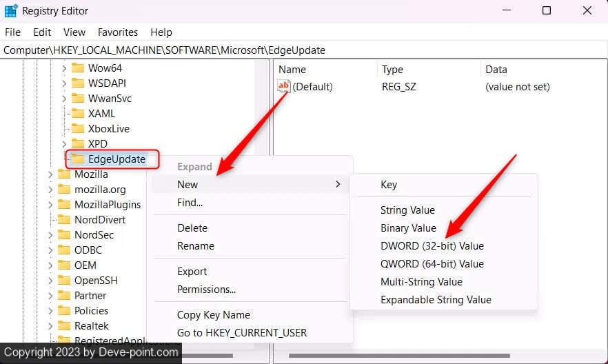This screenshot has height=364, width=608.
Task: Click the Type column header
Action: [x=393, y=70]
